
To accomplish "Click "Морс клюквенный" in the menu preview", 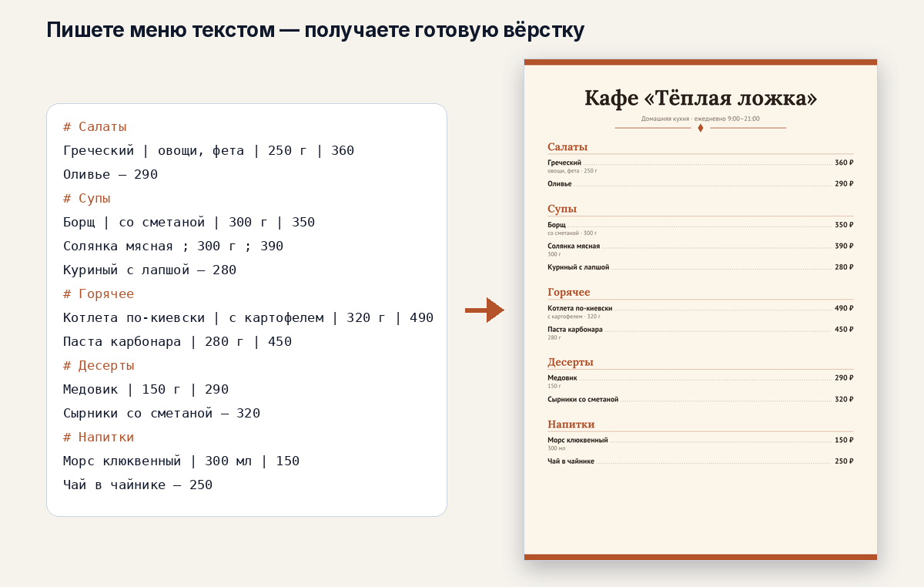I will point(577,441).
